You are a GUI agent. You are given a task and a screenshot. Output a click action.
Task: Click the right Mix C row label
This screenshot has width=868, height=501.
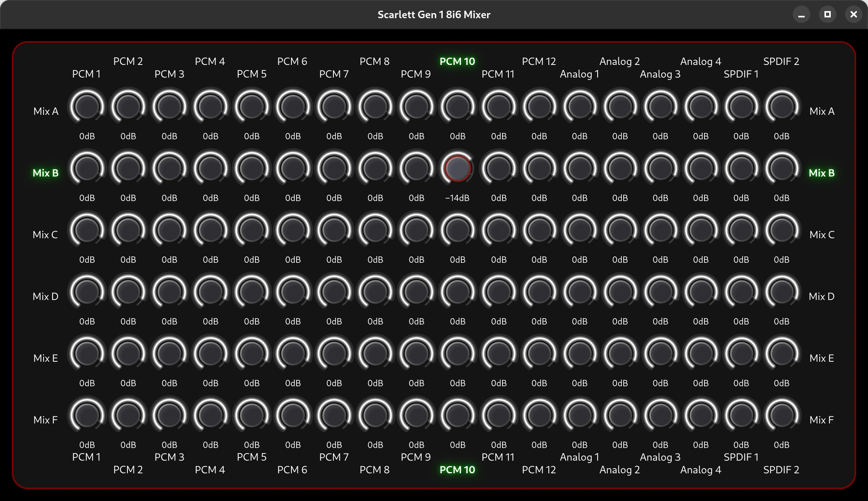[x=822, y=235]
